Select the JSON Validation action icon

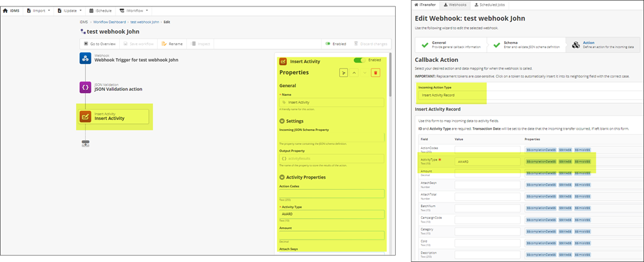(x=85, y=87)
